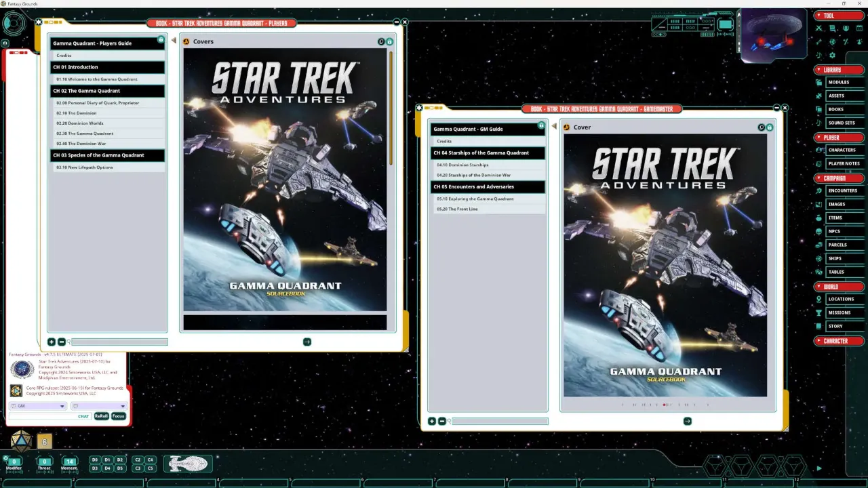
Task: Collapse CH 02 The Gamma Quadrant chapter
Action: coord(108,91)
